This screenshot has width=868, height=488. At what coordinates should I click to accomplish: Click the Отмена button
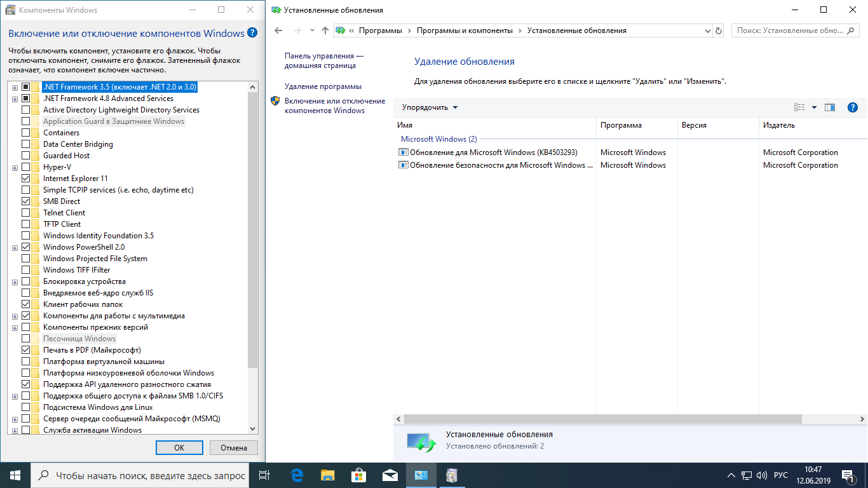(x=233, y=447)
